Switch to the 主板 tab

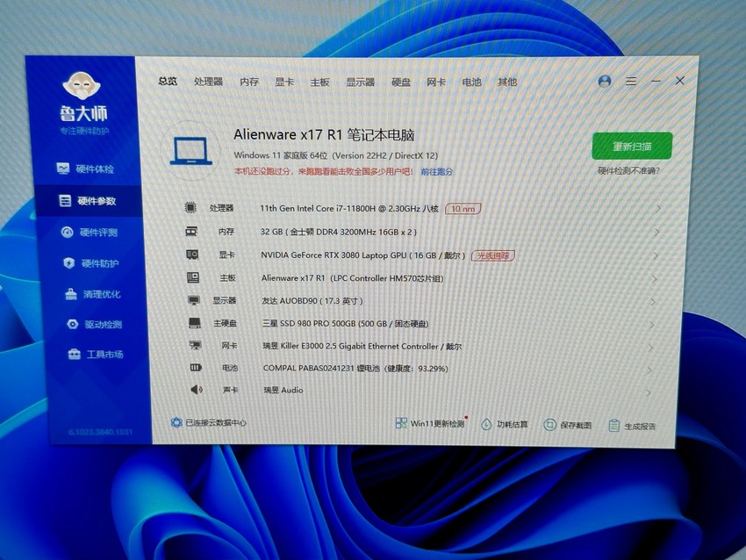[319, 82]
